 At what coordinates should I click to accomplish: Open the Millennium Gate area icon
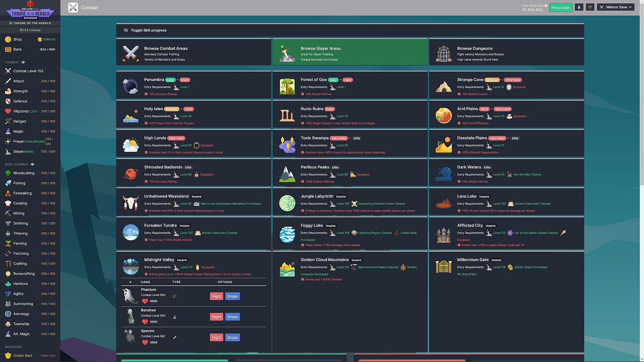443,267
